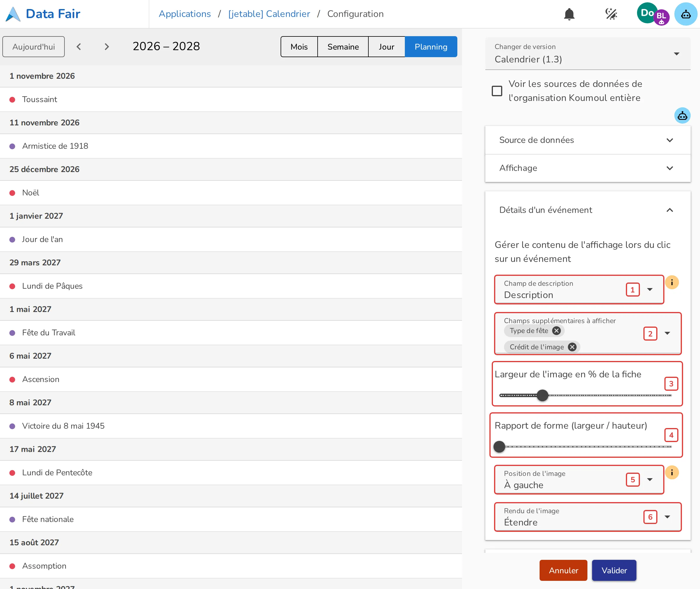
Task: Open the Noël event
Action: [231, 193]
